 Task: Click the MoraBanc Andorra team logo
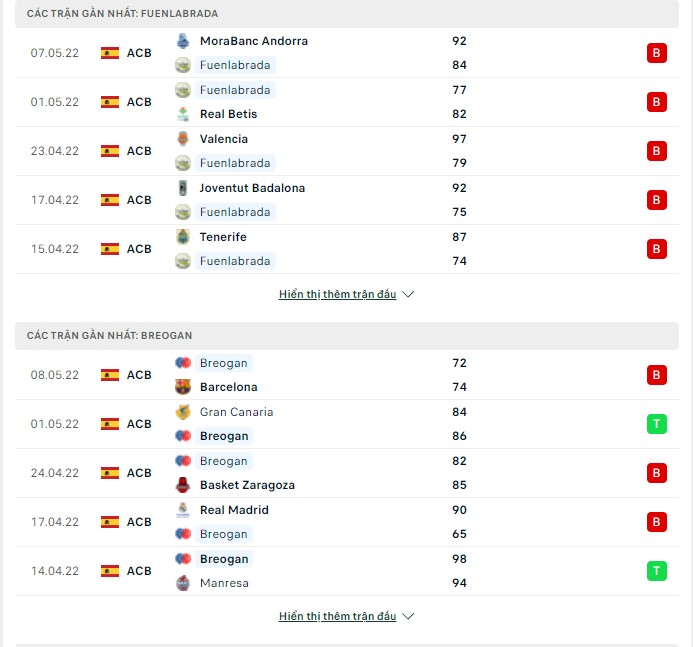[x=183, y=41]
